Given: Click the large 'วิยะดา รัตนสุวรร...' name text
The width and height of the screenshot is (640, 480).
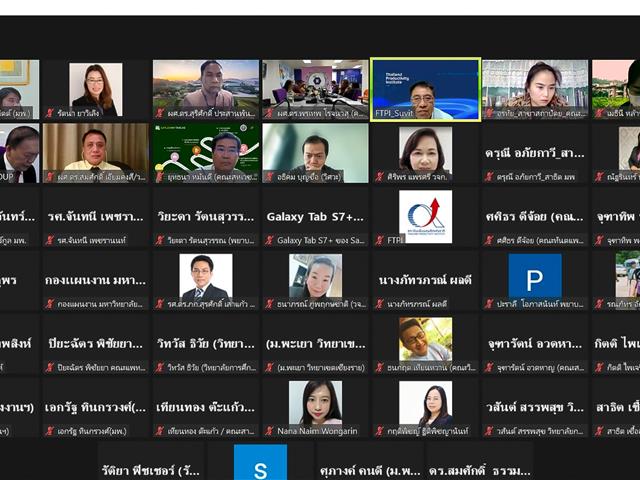Looking at the screenshot, I should point(206,217).
